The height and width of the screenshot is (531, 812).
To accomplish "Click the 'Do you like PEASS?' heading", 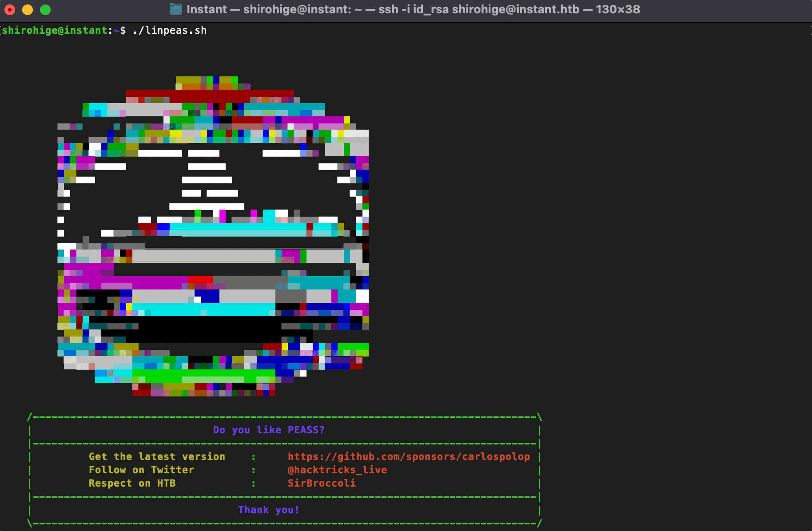I will coord(268,430).
